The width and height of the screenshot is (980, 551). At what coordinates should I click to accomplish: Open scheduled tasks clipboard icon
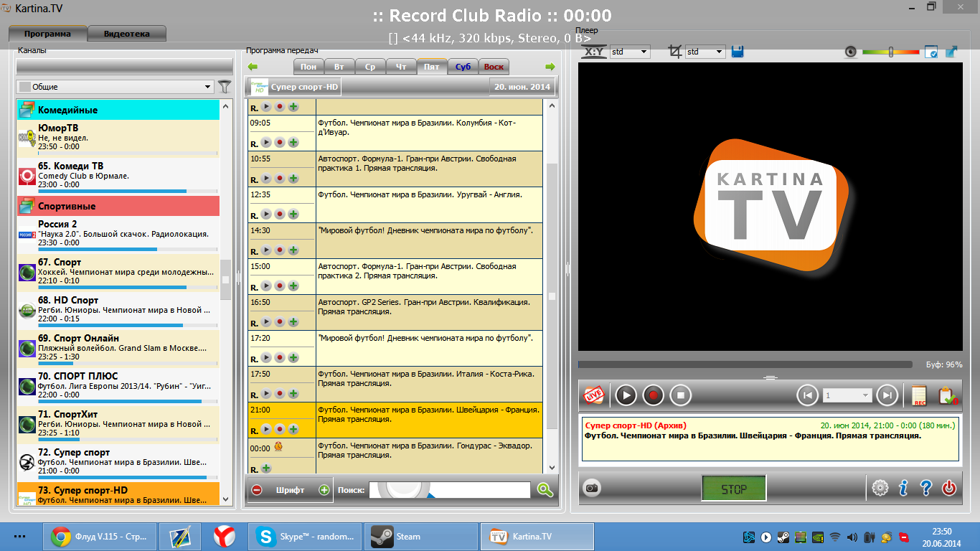[948, 395]
